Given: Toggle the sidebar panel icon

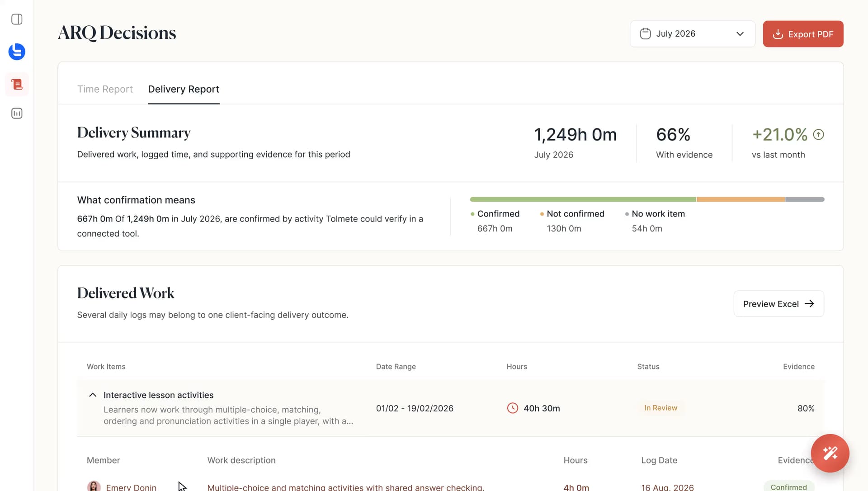Looking at the screenshot, I should click(17, 19).
